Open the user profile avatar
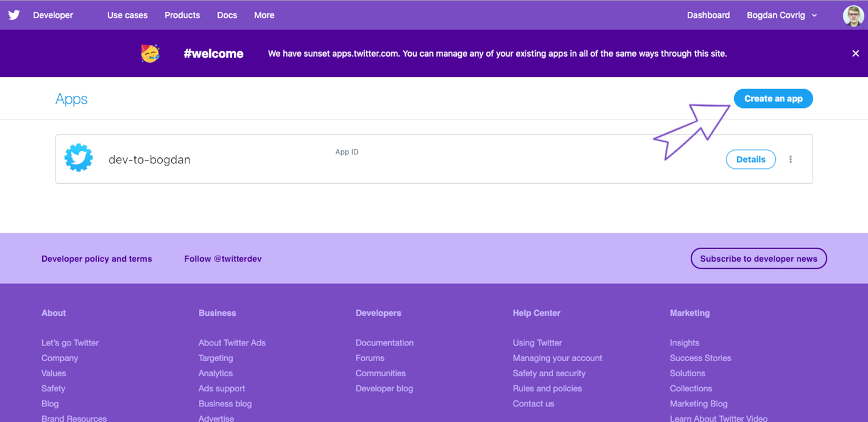 point(854,16)
